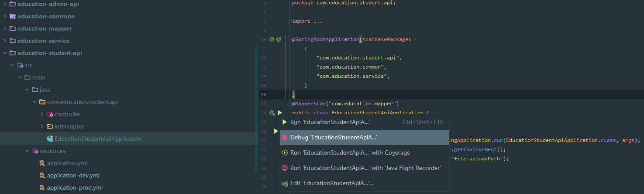Image resolution: width=644 pixels, height=194 pixels.
Task: Click line number 16 in the gutter
Action: tap(263, 94)
